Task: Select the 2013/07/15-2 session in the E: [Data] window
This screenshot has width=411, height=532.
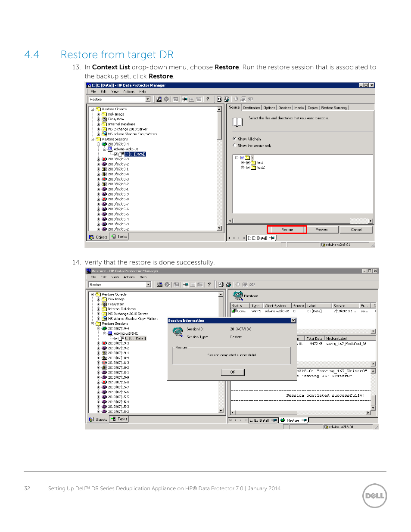Action: pos(118,229)
